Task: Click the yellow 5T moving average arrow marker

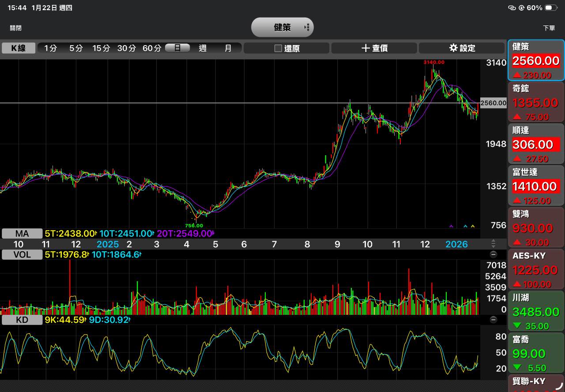Action: click(x=473, y=226)
